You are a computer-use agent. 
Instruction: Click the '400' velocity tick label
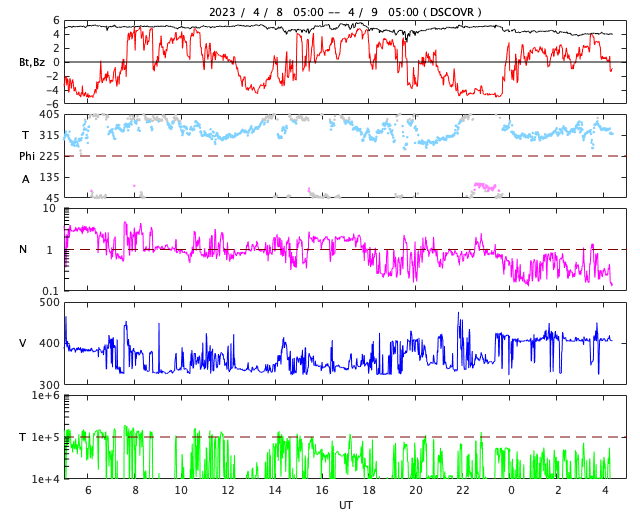(49, 343)
